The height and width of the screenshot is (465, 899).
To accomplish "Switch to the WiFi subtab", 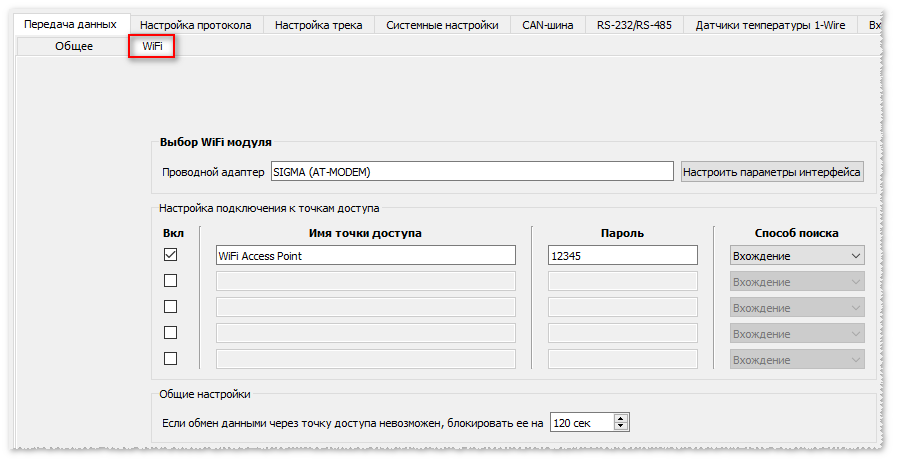I will tap(152, 46).
